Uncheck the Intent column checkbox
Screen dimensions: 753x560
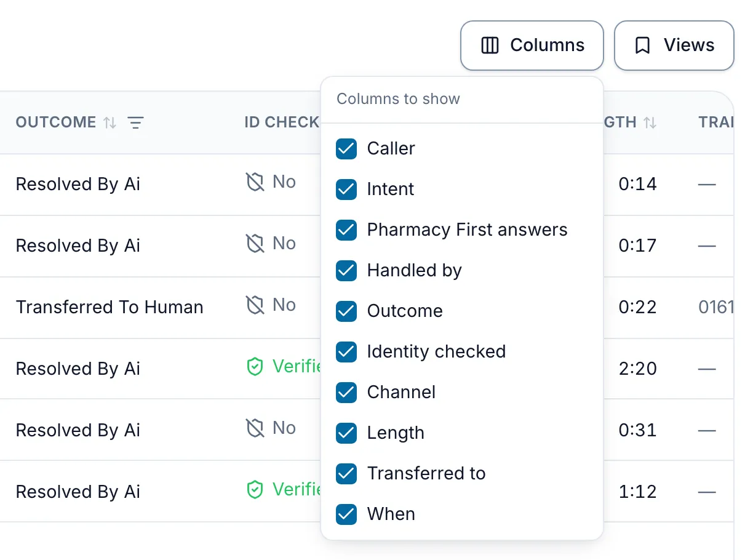click(x=346, y=189)
